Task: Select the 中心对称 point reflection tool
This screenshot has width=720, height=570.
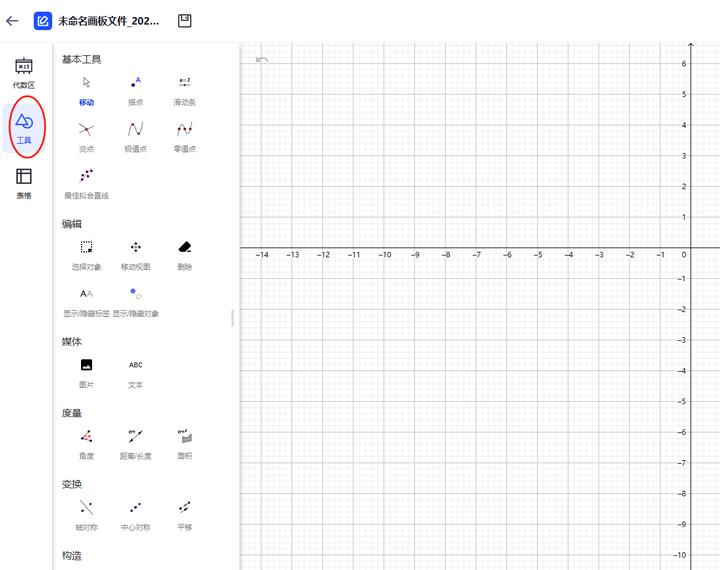Action: click(x=135, y=516)
